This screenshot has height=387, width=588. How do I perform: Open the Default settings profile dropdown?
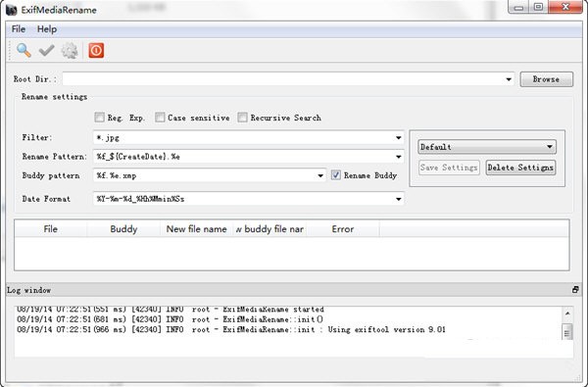487,147
